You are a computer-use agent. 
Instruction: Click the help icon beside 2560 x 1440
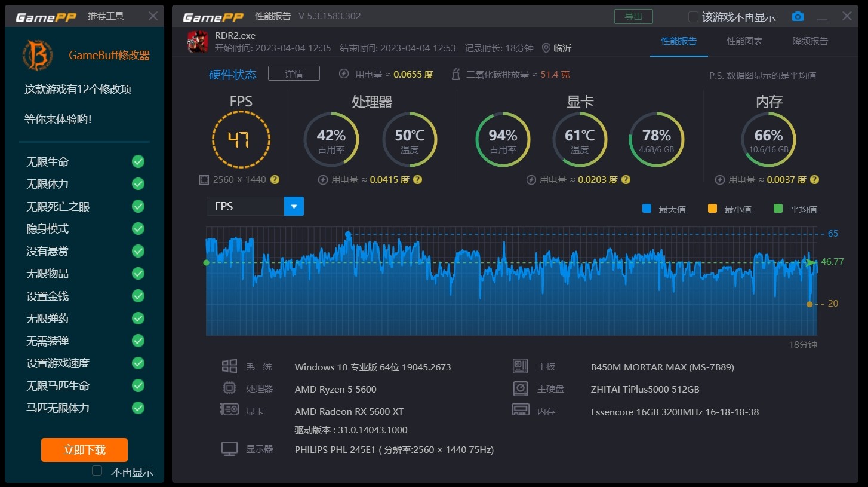(x=275, y=179)
